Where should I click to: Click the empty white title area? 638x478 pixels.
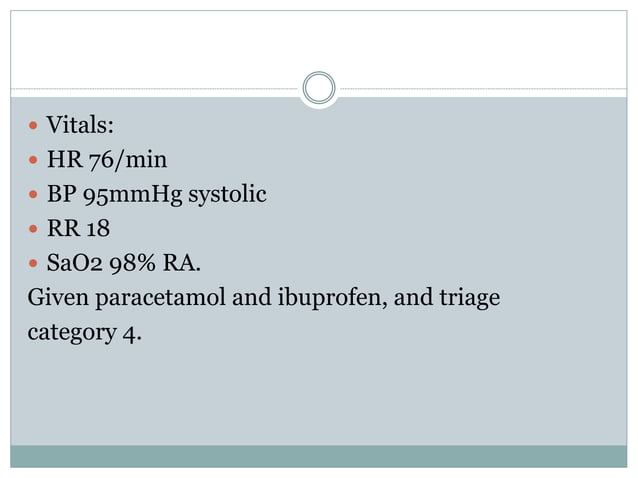click(x=319, y=45)
